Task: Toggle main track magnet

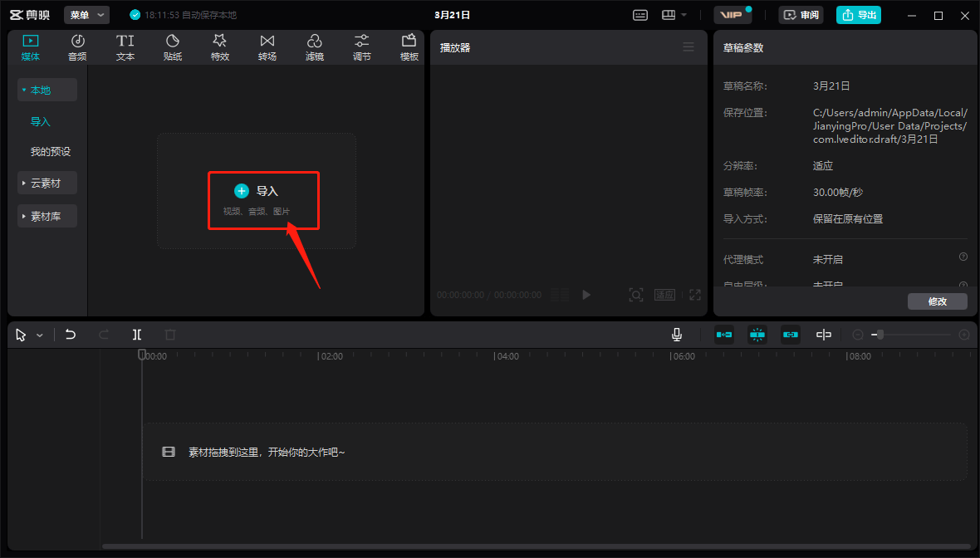Action: click(x=723, y=335)
